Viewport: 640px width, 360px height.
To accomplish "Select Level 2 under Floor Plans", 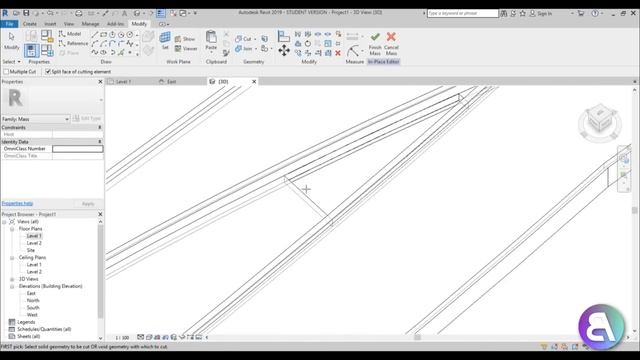I will coord(34,243).
